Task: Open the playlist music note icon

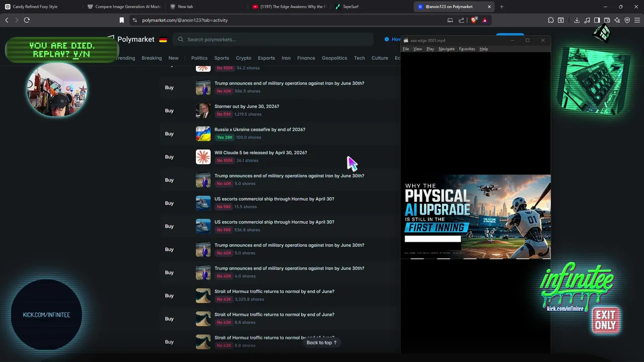Action: point(587,20)
